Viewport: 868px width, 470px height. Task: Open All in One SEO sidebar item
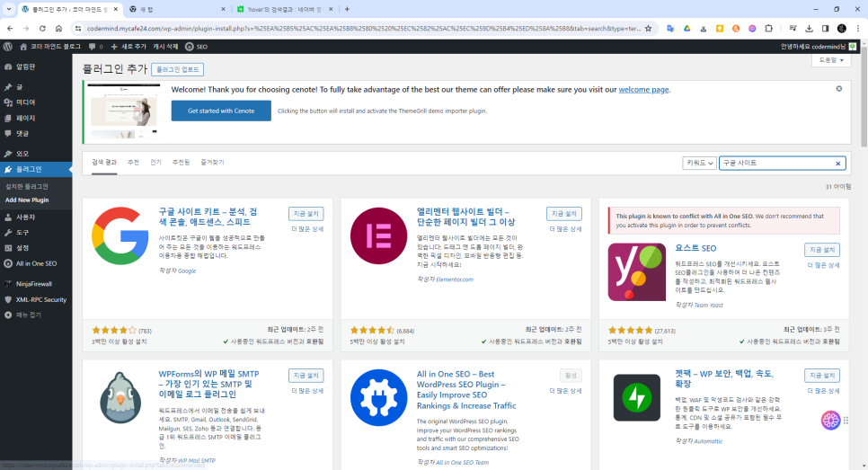[x=36, y=263]
